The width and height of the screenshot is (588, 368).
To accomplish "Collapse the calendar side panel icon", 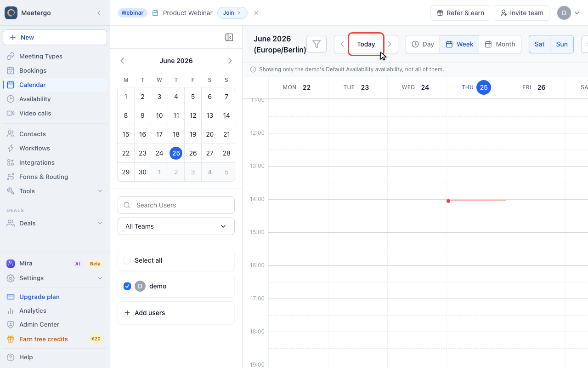I will pos(229,37).
